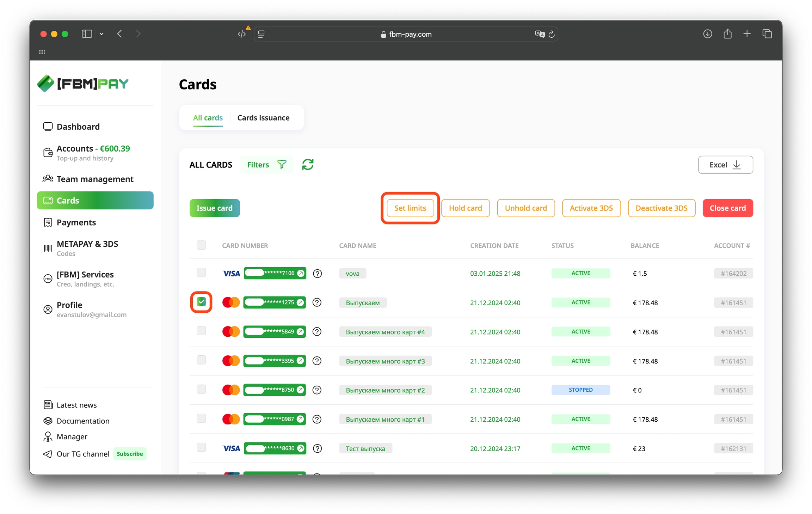Viewport: 812px width, 514px height.
Task: Click help icon next to card 7106
Action: click(x=317, y=274)
